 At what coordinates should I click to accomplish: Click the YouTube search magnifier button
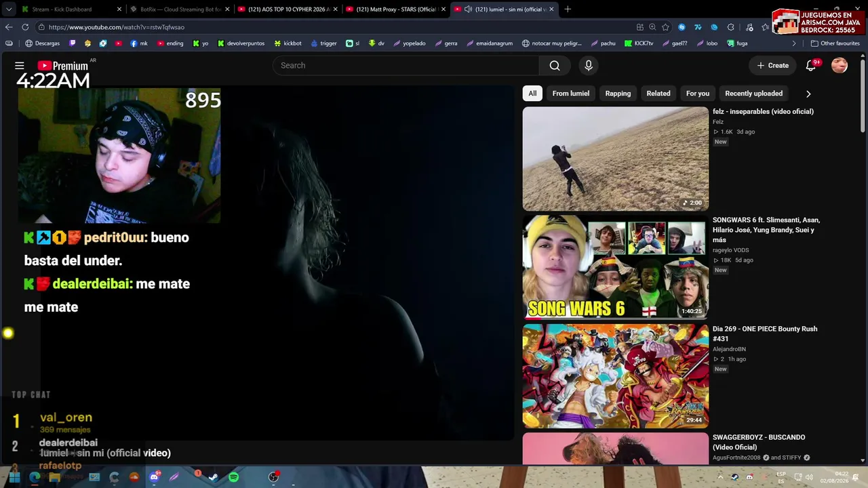[x=555, y=66]
